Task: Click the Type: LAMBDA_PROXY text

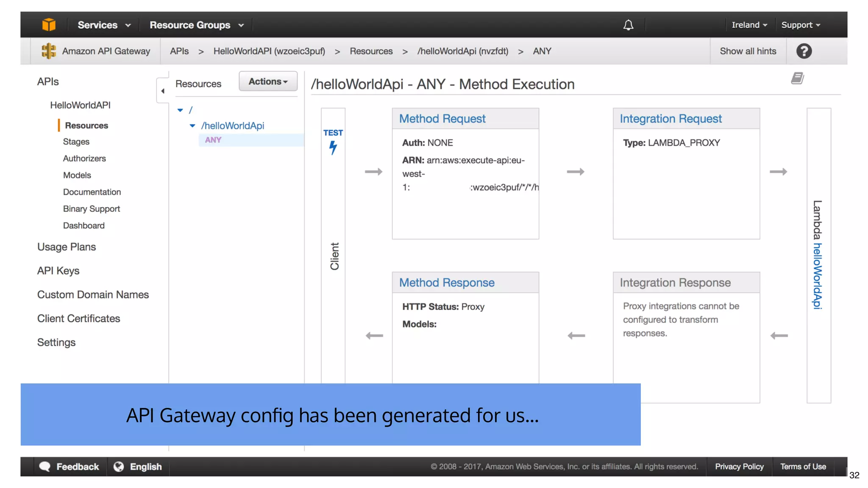Action: click(x=671, y=143)
